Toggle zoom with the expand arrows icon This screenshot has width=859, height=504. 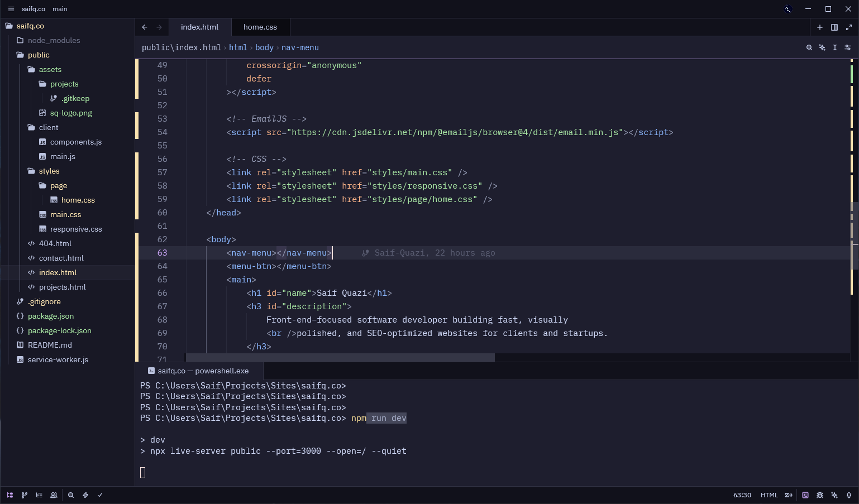[x=849, y=27]
